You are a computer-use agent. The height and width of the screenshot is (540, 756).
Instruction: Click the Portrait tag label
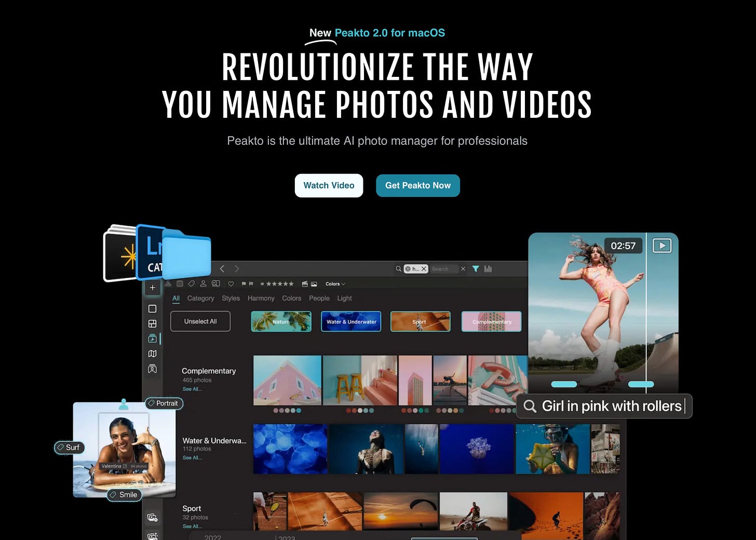click(164, 403)
